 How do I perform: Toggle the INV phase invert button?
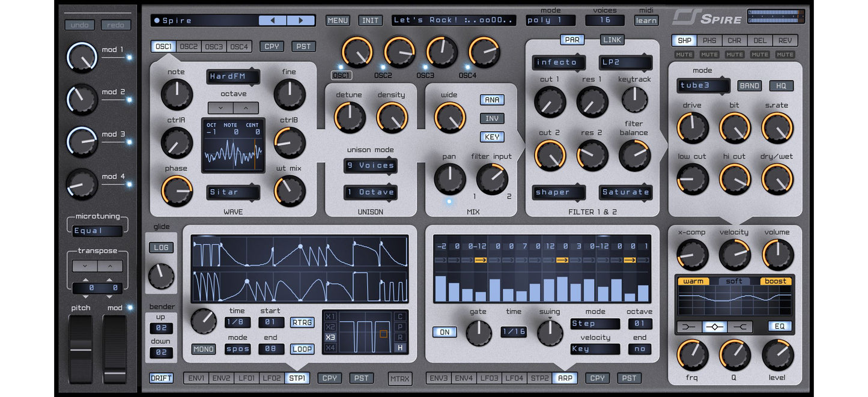click(491, 118)
